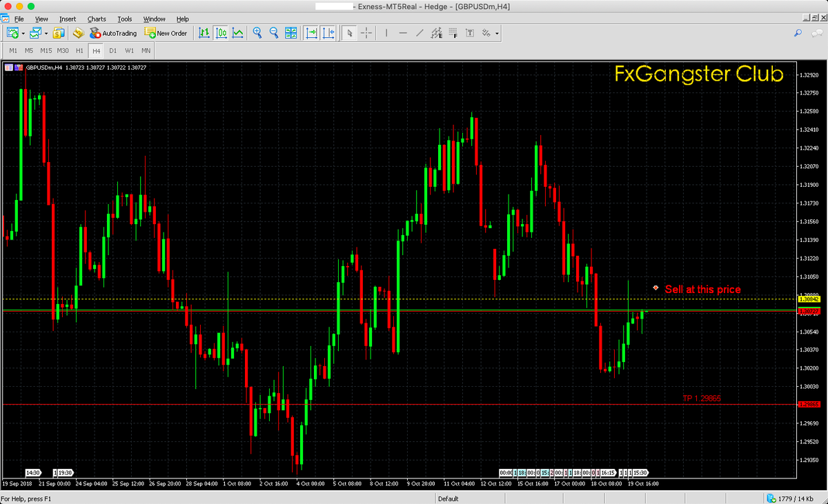Open the profiles icon
This screenshot has width=828, height=504.
point(35,32)
